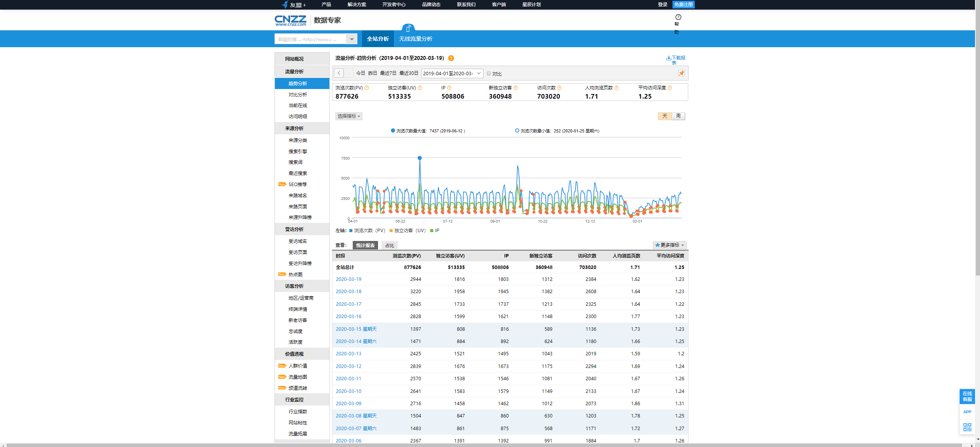Click the star icon on 更多指标
Viewport: 980px width, 447px height.
click(x=658, y=245)
